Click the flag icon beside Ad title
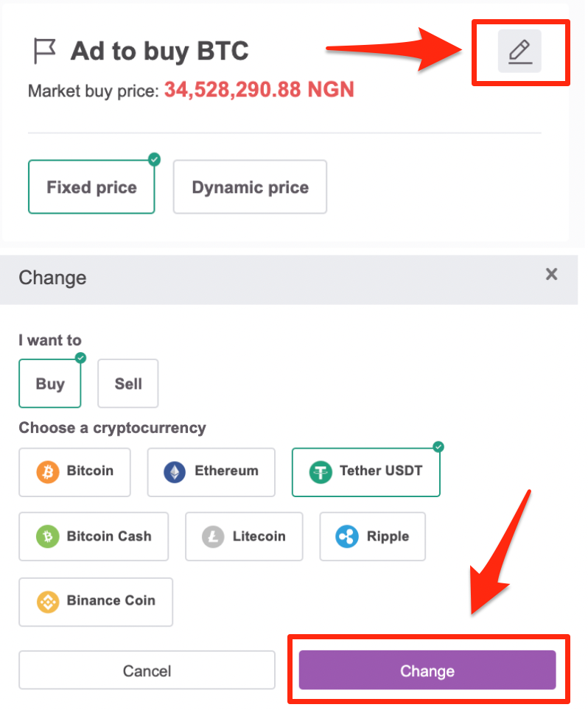The height and width of the screenshot is (710, 588). click(45, 51)
